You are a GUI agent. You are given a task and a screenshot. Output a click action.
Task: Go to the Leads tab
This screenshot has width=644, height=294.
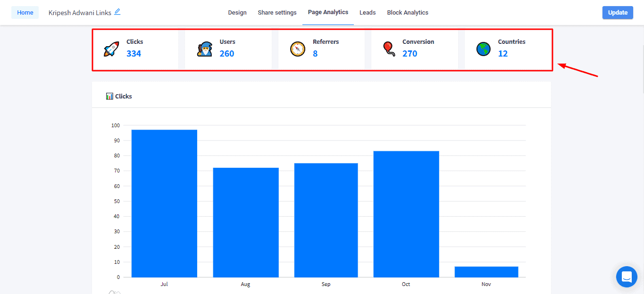[368, 13]
